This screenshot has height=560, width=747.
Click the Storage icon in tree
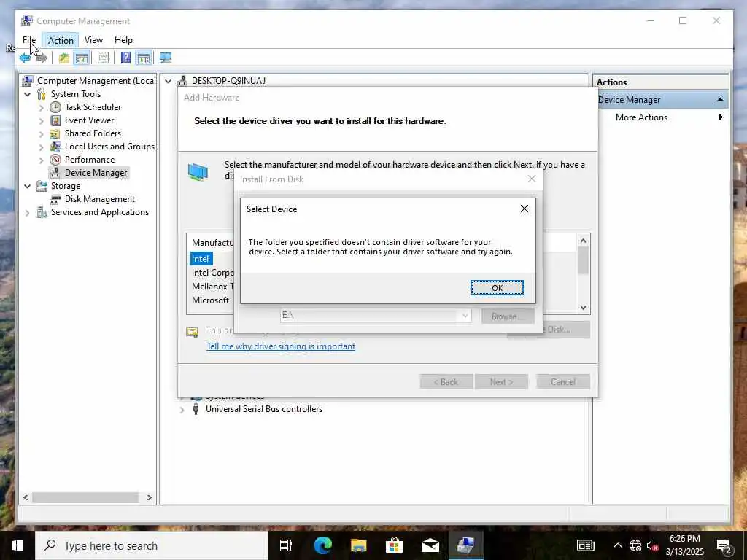[42, 186]
